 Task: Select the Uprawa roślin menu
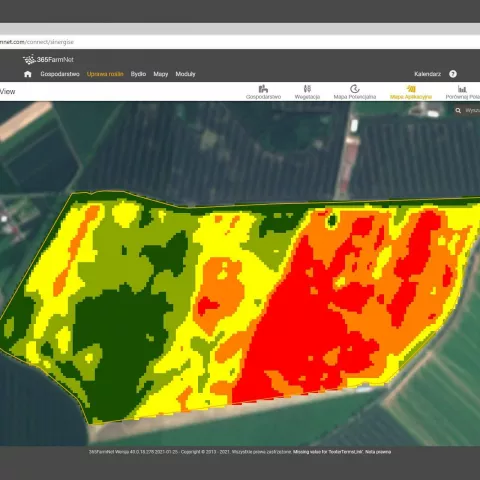click(x=105, y=74)
